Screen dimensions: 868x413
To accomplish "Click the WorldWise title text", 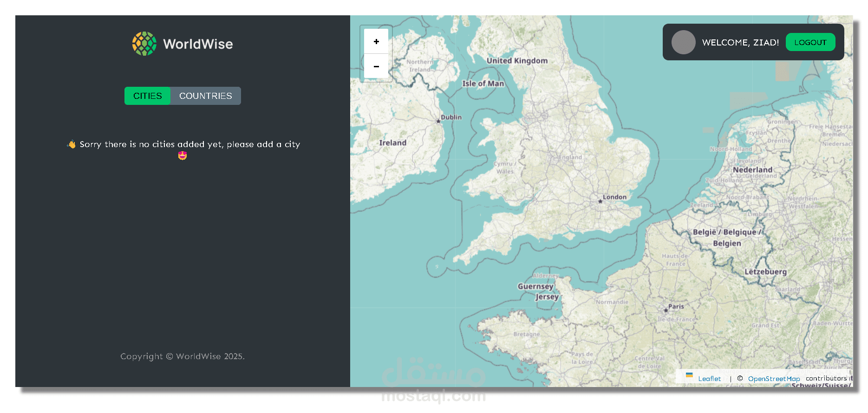I will click(198, 44).
